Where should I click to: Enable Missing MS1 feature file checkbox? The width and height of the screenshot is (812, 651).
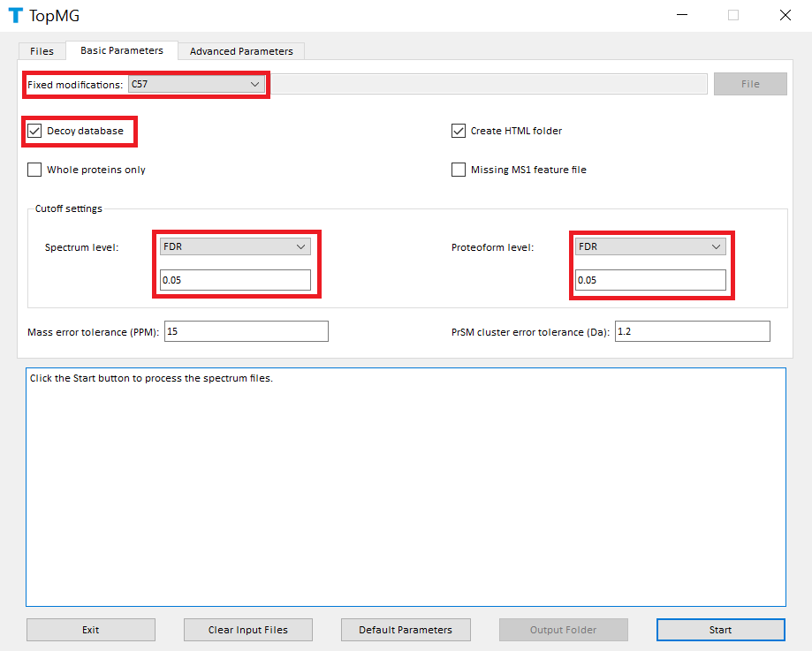click(x=459, y=170)
